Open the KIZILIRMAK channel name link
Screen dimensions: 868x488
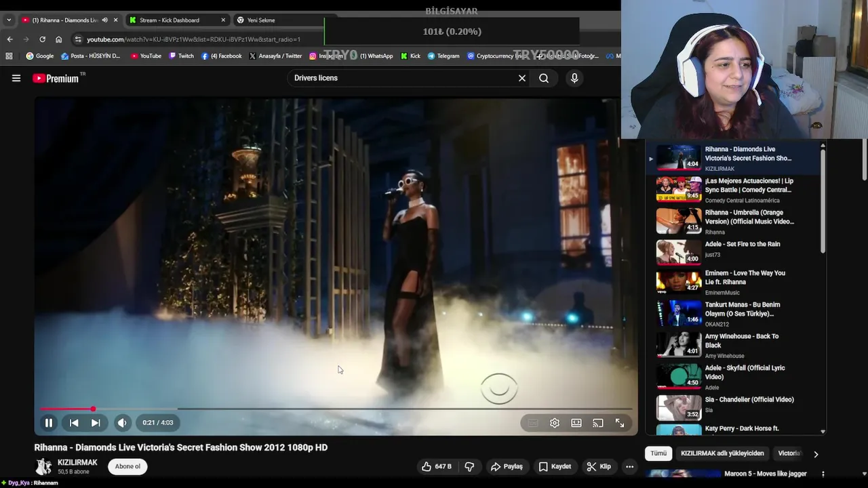tap(77, 462)
